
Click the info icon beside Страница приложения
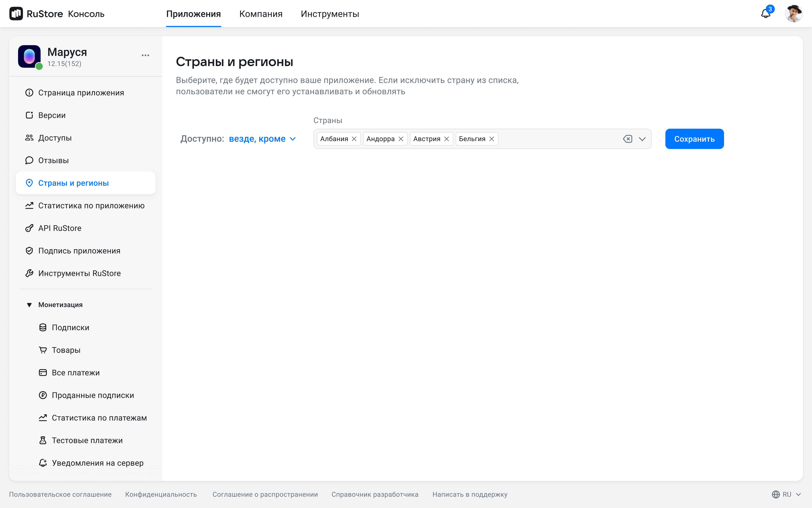[x=29, y=93]
